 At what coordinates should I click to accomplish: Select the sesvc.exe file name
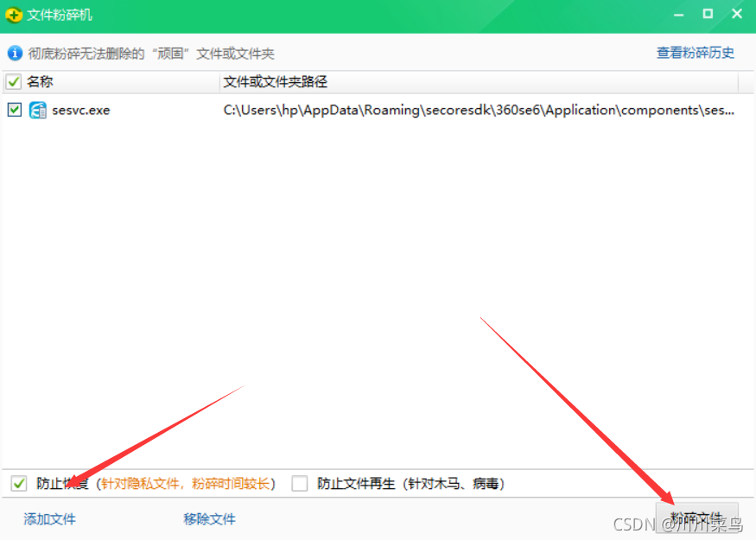(x=81, y=111)
